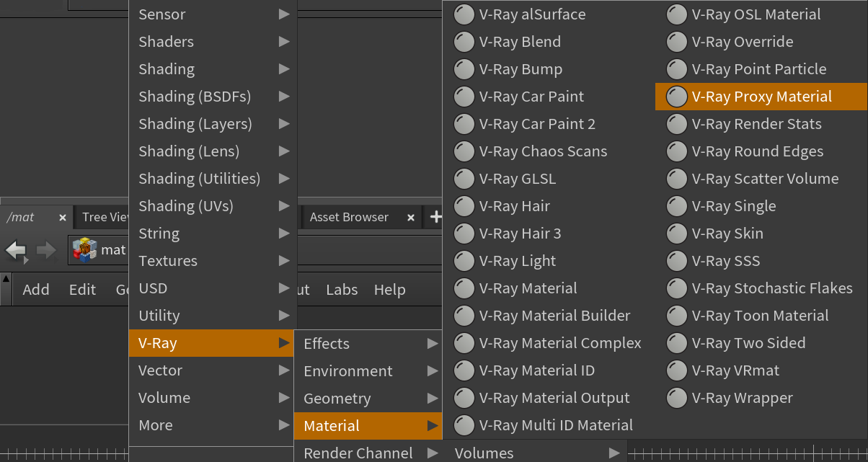Screen dimensions: 868x462
Task: Open the Edit menu in network editor
Action: [x=82, y=290]
